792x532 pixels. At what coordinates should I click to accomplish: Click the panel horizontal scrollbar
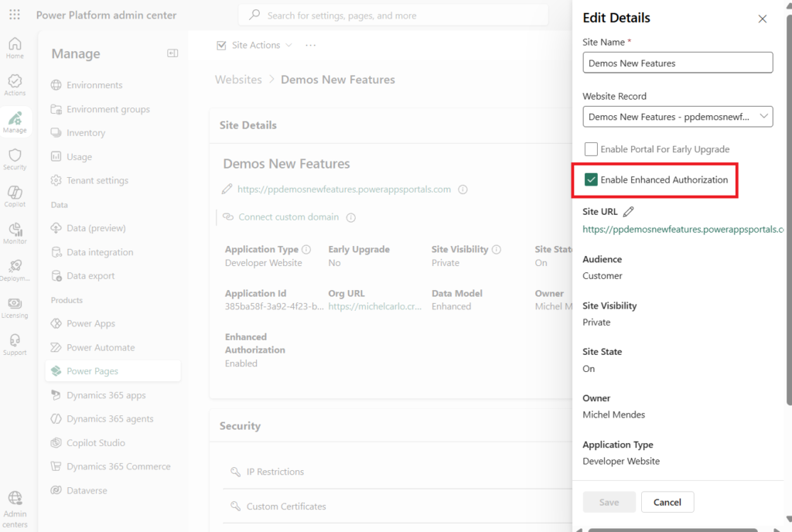[673, 530]
